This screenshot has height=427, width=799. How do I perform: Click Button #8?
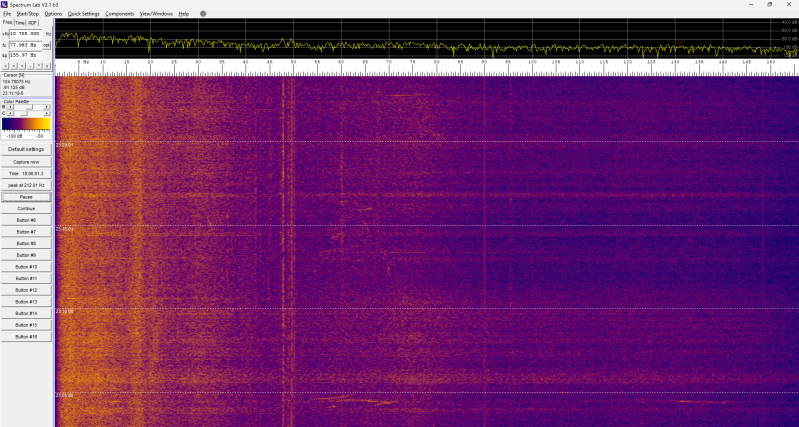(26, 244)
